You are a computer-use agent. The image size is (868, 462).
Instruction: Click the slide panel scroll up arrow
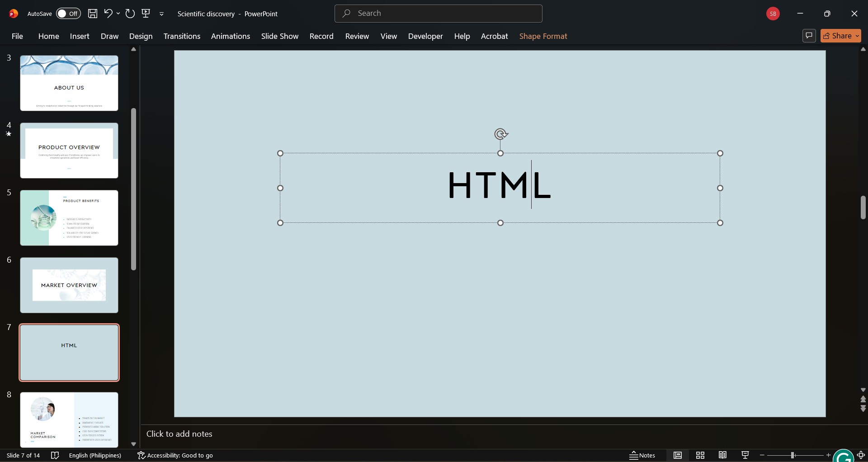pyautogui.click(x=133, y=49)
